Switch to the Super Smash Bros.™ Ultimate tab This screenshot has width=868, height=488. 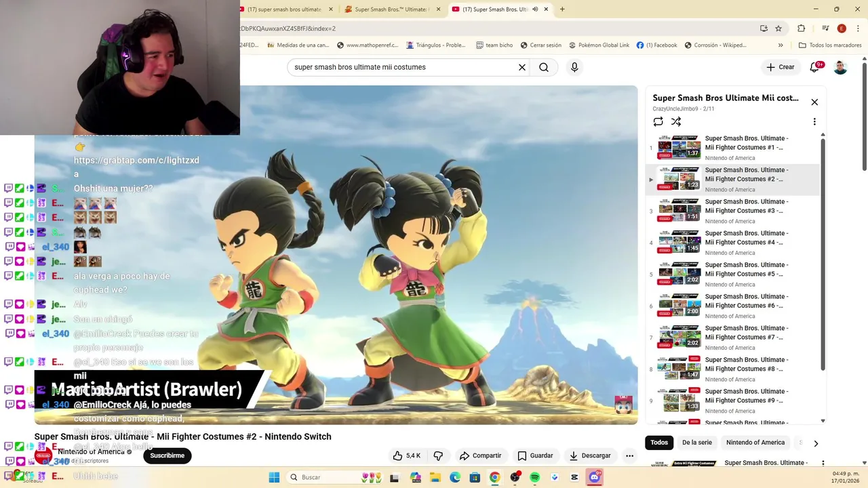[x=392, y=9]
